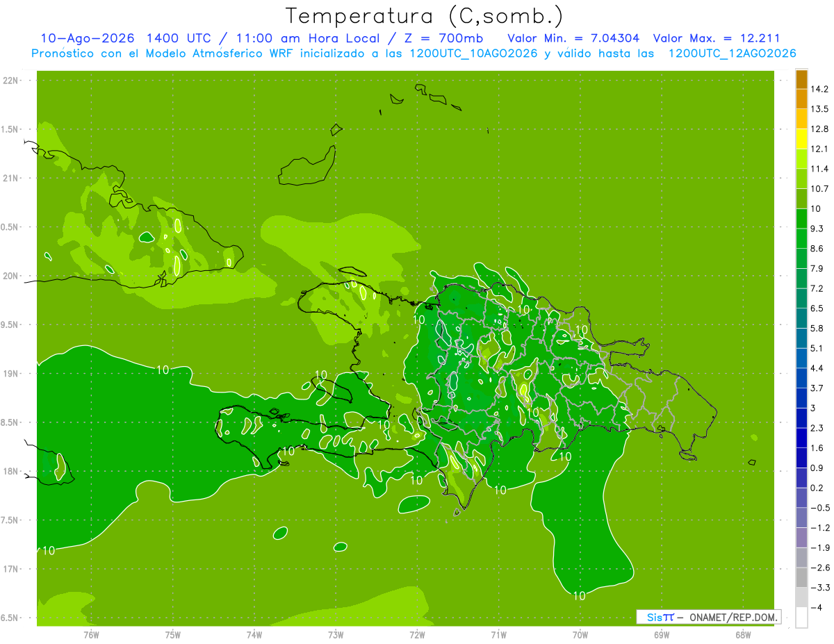Click the '1400 UTC' time text
Viewport: 834px width, 644px height.
[x=179, y=38]
